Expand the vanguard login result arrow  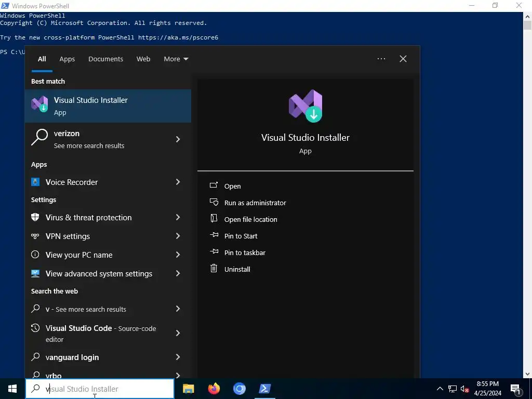coord(178,357)
